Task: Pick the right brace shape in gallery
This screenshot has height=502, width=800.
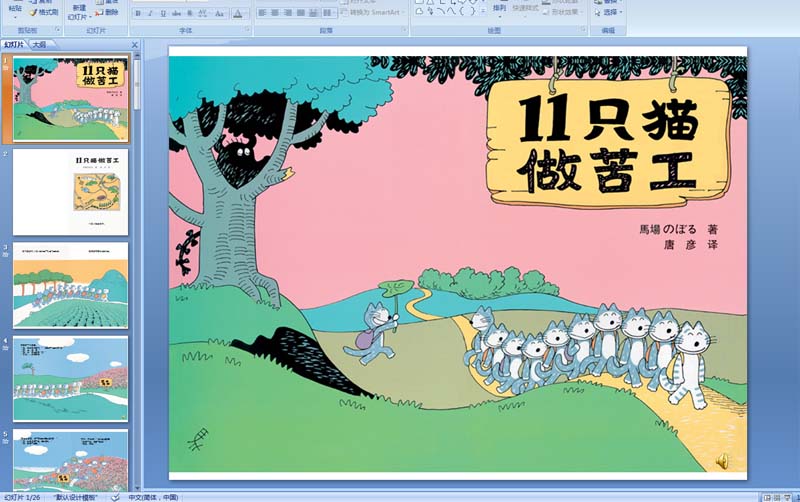Action: [x=471, y=11]
